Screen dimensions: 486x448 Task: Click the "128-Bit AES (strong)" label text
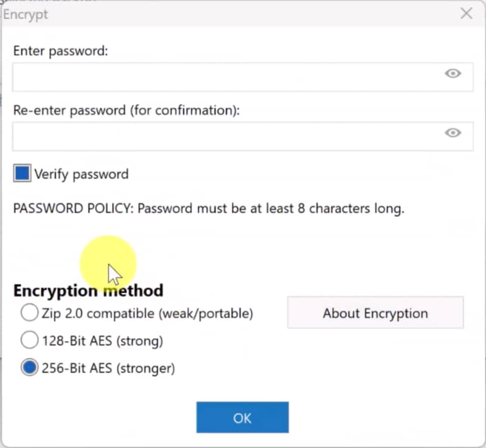[x=103, y=341]
